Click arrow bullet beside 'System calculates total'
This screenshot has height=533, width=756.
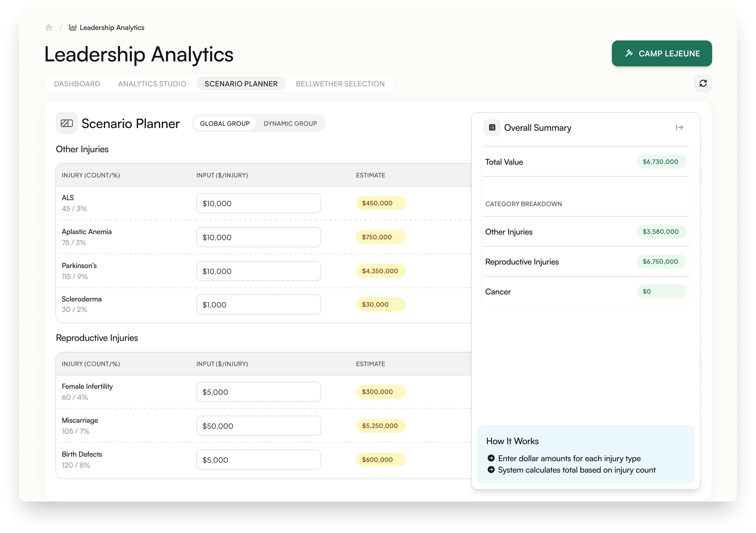coord(491,470)
